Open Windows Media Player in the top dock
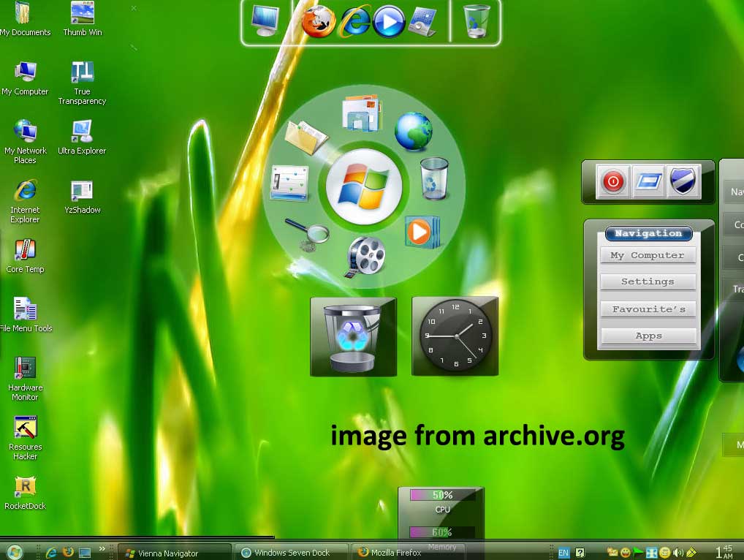 click(x=390, y=21)
